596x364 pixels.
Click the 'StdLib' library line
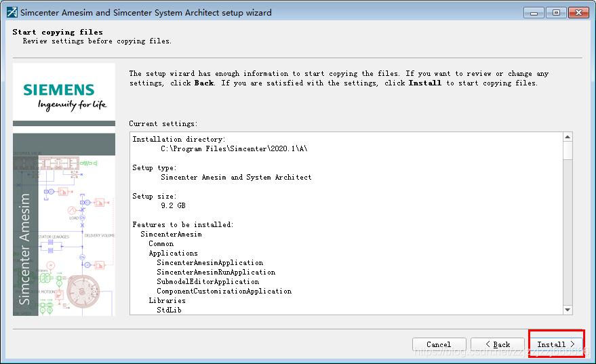[x=169, y=310]
